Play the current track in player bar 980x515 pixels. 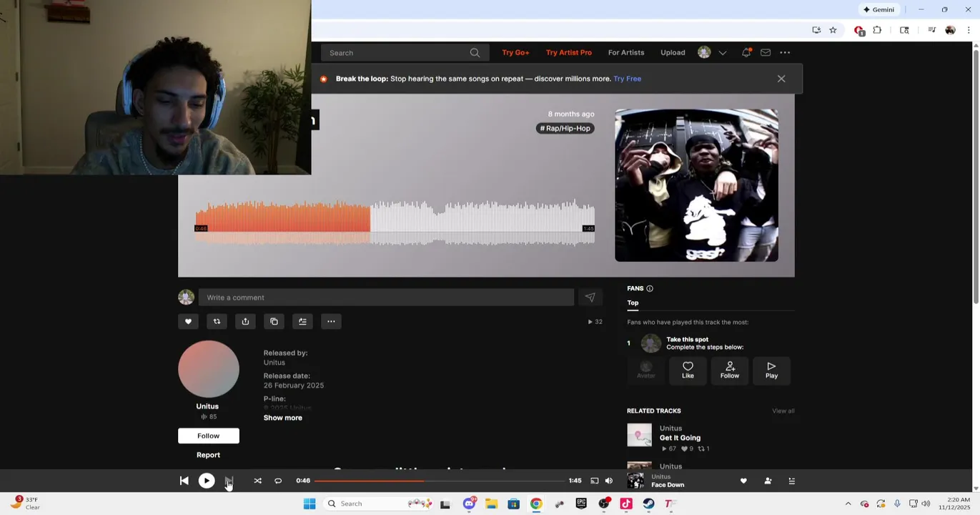pyautogui.click(x=207, y=481)
